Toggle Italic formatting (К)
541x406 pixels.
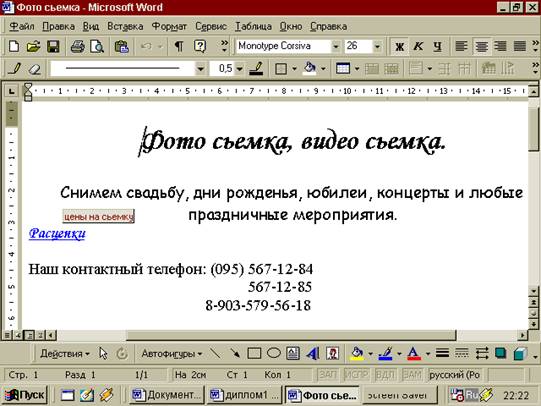(419, 46)
